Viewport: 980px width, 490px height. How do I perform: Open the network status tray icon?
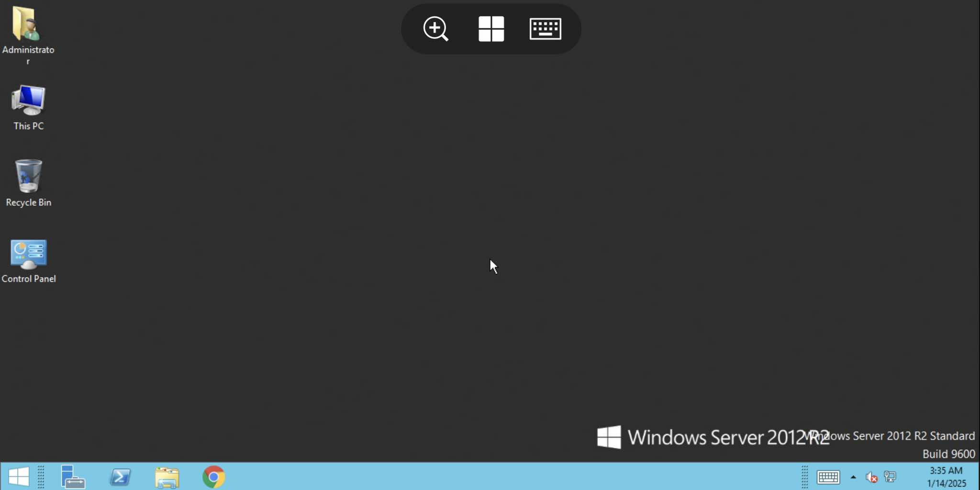(x=890, y=477)
